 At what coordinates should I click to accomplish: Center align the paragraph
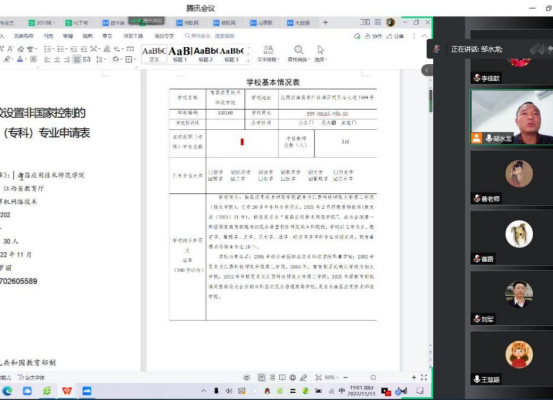coord(57,59)
